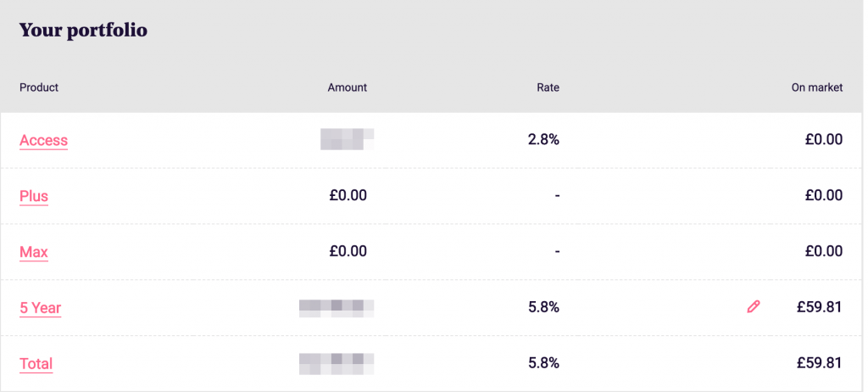Click the pencil edit icon beside £59.81
This screenshot has width=868, height=392.
[x=753, y=307]
